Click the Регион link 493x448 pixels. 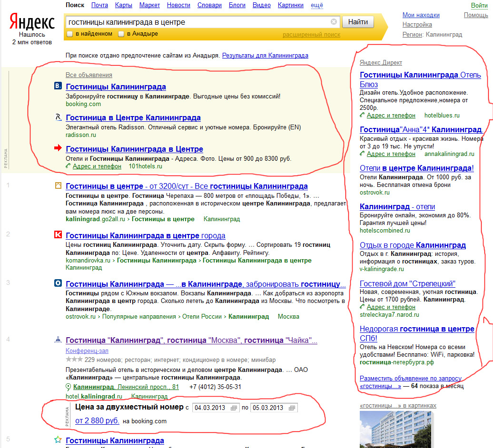tap(412, 34)
